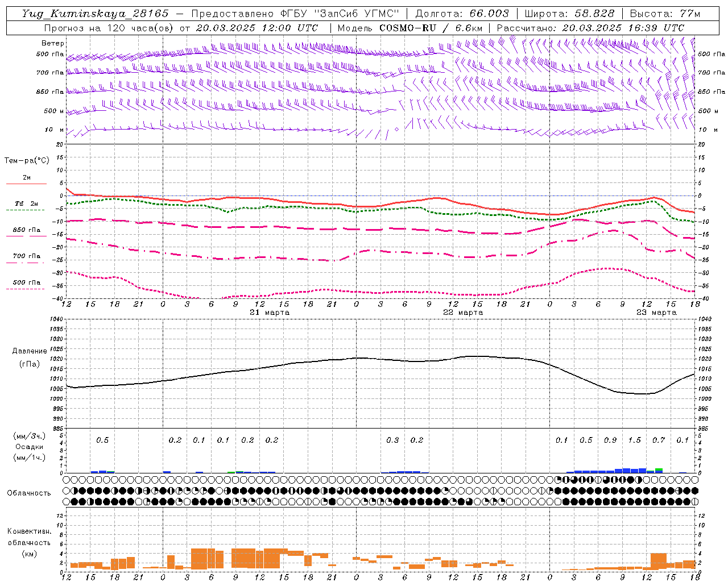Image resolution: width=728 pixels, height=582 pixels.
Task: Click the 500 гПа temperature legend dotted line
Action: [x=26, y=289]
